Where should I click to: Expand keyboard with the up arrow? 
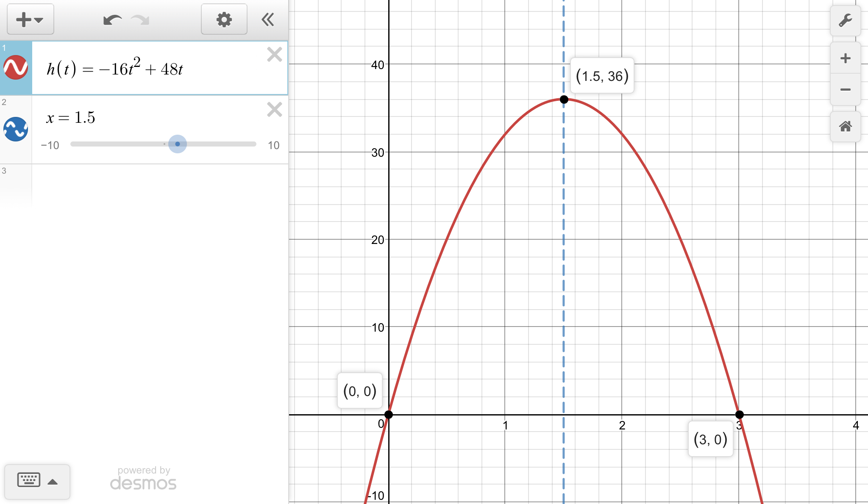tap(53, 482)
